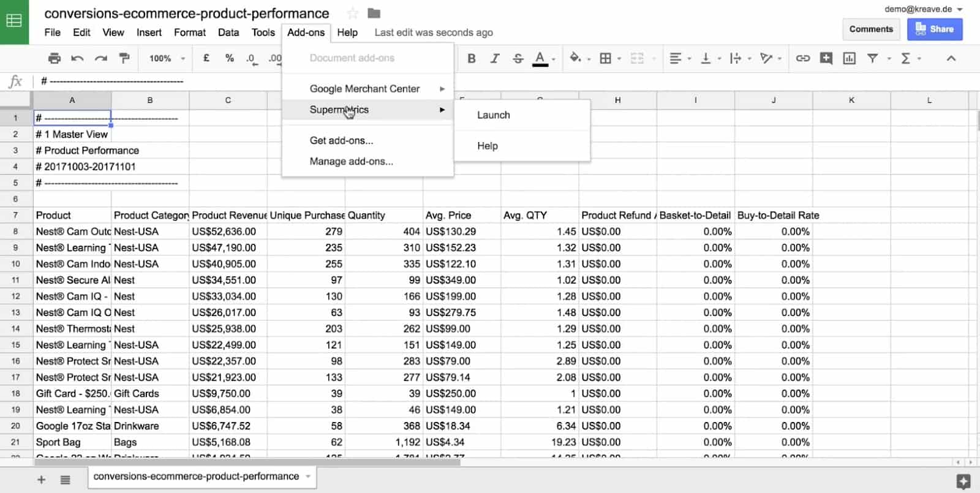Format cell as currency with pound icon

(206, 58)
